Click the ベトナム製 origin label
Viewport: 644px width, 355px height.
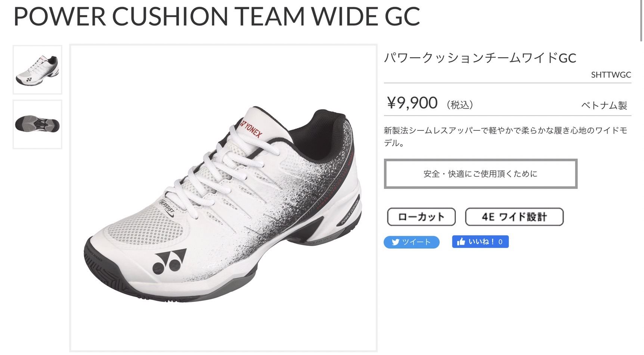tap(604, 105)
